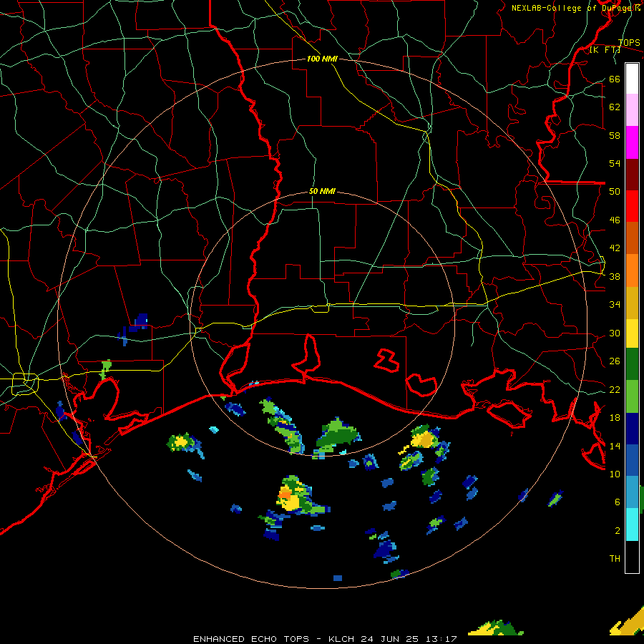Viewport: 644px width, 644px height.
Task: Select the black TH band at the legend bottom
Action: point(632,557)
